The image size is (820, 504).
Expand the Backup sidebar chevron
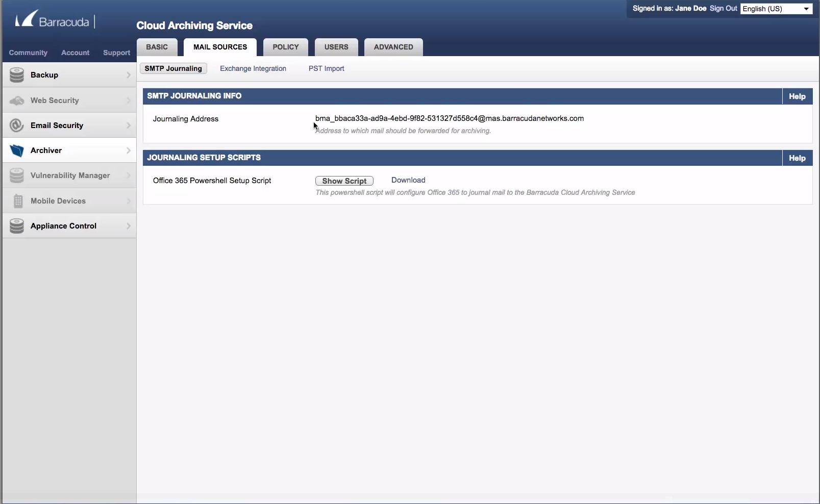(129, 75)
